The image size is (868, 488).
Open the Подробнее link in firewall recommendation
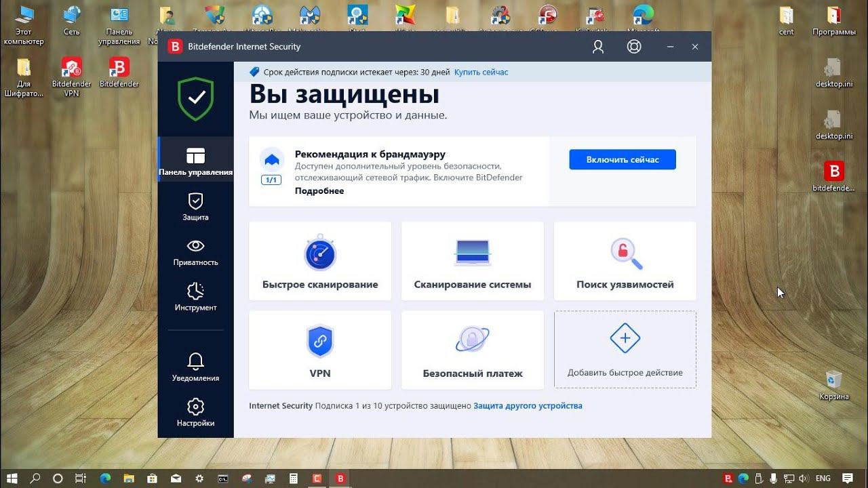(x=319, y=191)
